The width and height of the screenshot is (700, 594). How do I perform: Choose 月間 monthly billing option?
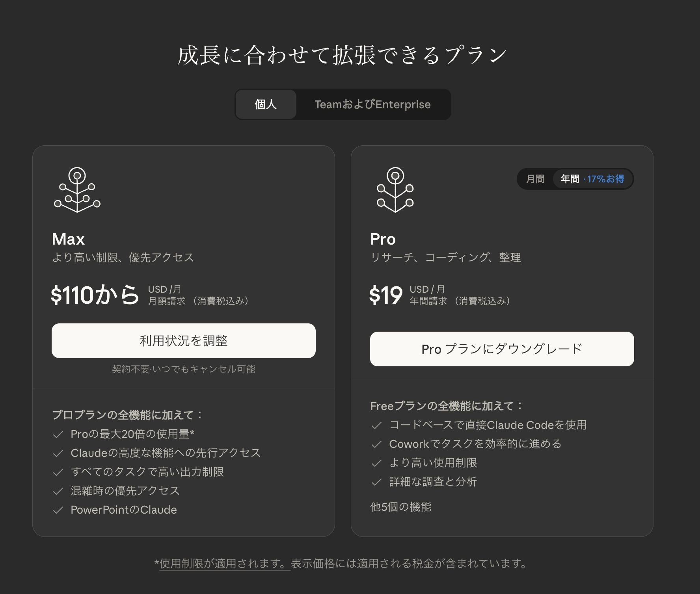[535, 179]
